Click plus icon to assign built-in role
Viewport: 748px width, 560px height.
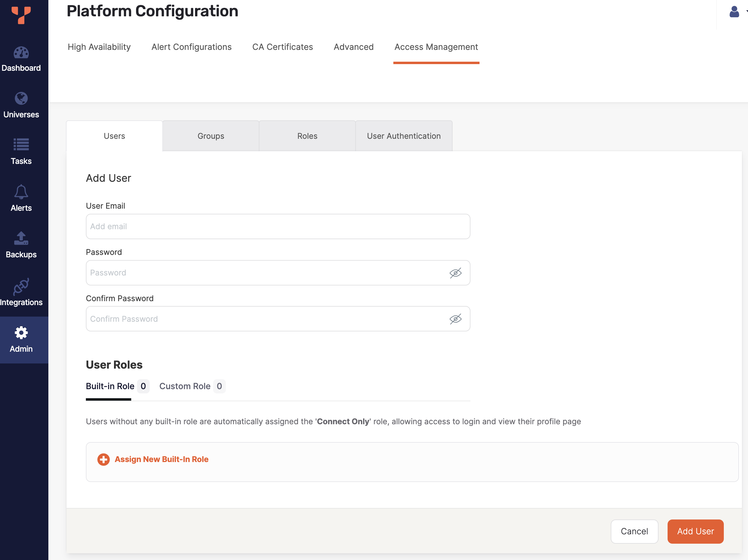[x=103, y=459]
